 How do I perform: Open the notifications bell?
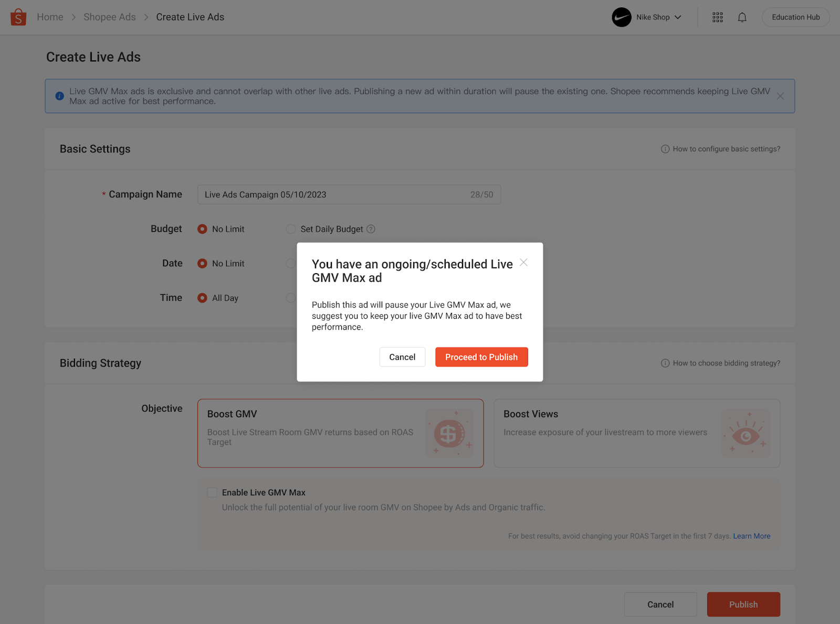tap(742, 17)
